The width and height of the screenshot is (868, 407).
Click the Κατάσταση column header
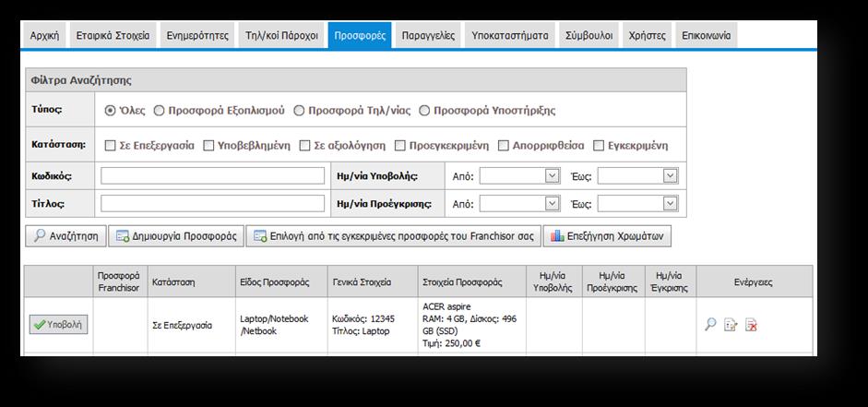point(192,281)
